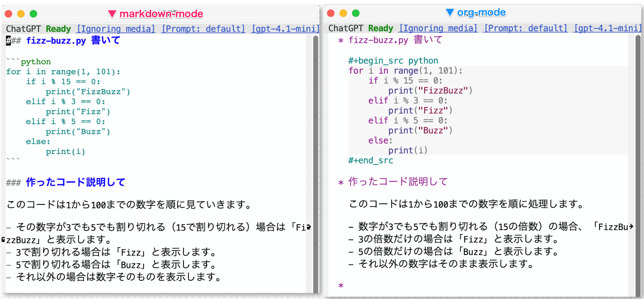
Task: Click the vertical scrollbar in markdown-mode window
Action: [316, 164]
